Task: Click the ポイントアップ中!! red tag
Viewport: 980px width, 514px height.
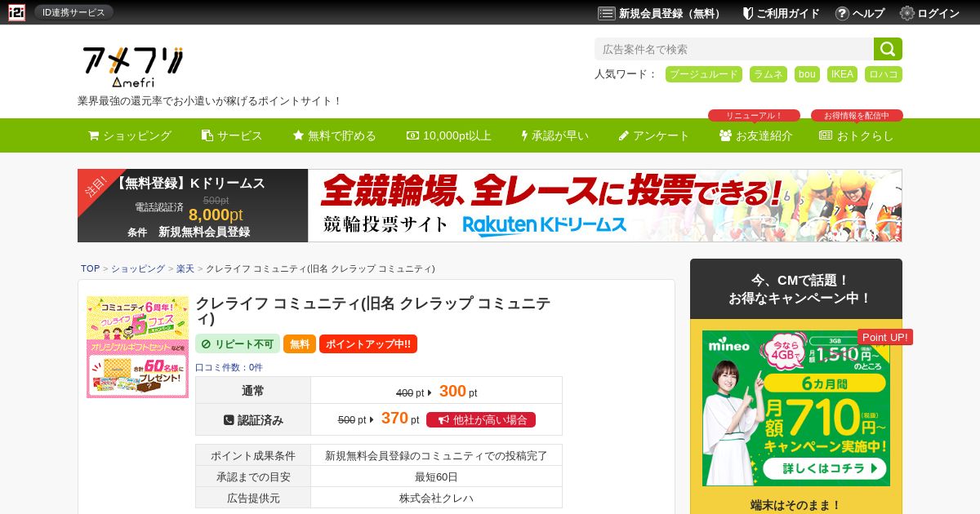Action: click(368, 344)
